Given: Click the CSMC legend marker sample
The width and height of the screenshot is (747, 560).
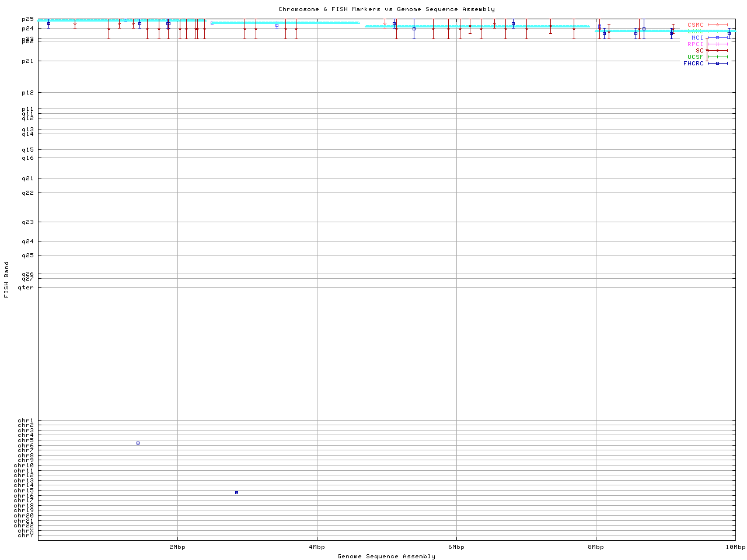Looking at the screenshot, I should tap(717, 25).
